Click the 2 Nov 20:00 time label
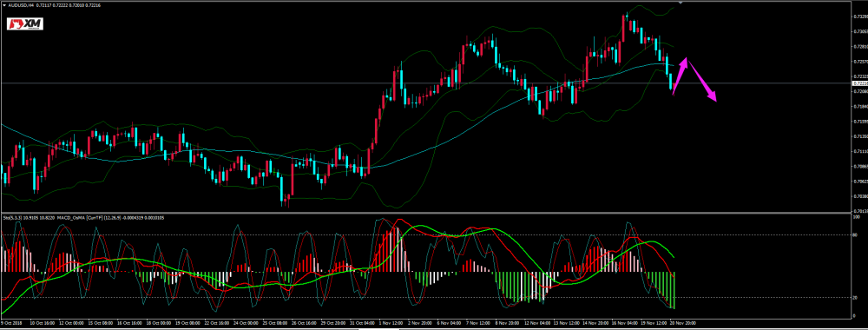This screenshot has height=330, width=868. (420, 323)
